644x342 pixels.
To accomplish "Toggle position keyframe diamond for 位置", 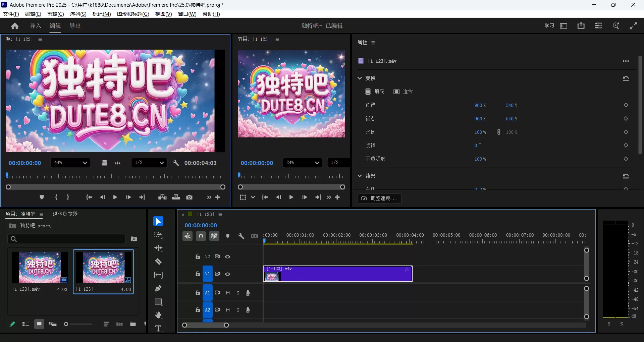I will (626, 105).
